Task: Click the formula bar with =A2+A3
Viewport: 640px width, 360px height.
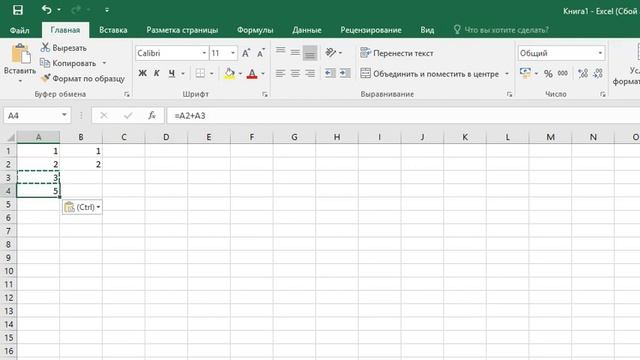Action: (x=403, y=116)
